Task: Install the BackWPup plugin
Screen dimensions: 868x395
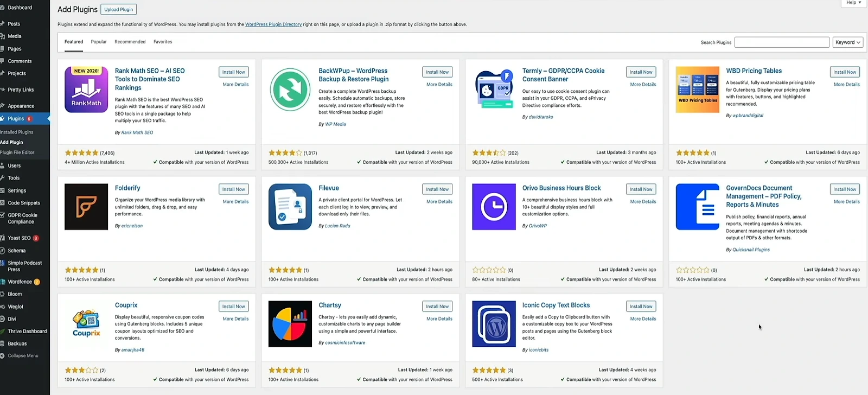Action: pos(437,72)
